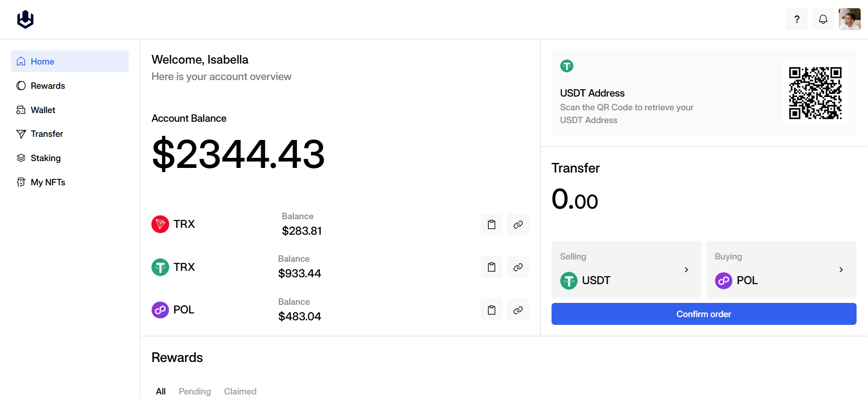Image resolution: width=868 pixels, height=399 pixels.
Task: Open Wallet from the sidebar
Action: click(43, 110)
